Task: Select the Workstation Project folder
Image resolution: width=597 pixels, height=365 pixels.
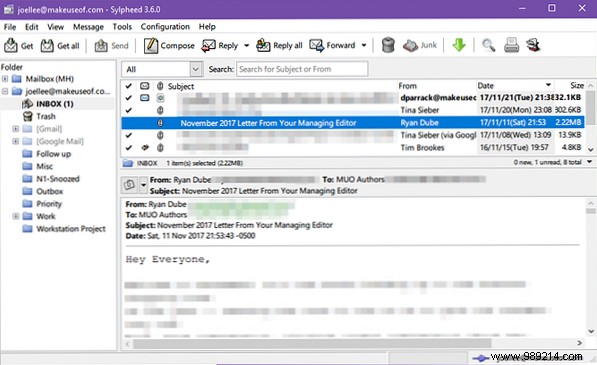Action: coord(71,229)
